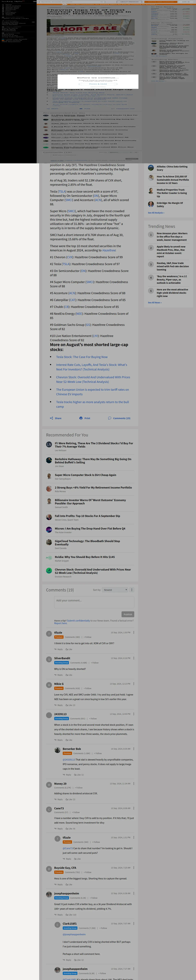Open Enbridge: No Margin Of Safety analysis

click(170, 205)
